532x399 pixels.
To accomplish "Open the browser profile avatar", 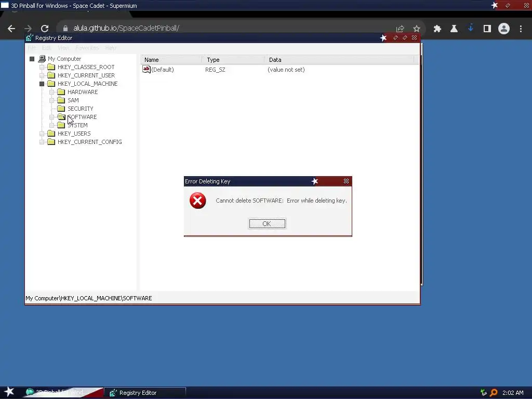I will pyautogui.click(x=504, y=29).
